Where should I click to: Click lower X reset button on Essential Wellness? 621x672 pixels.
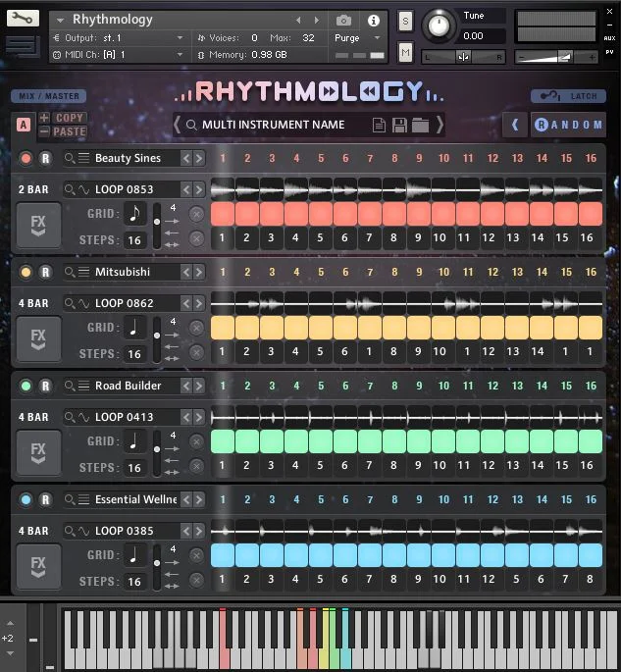coord(196,580)
